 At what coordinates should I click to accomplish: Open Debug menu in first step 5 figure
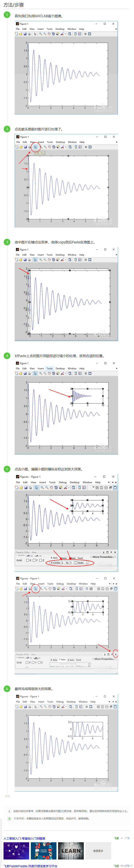62,482
